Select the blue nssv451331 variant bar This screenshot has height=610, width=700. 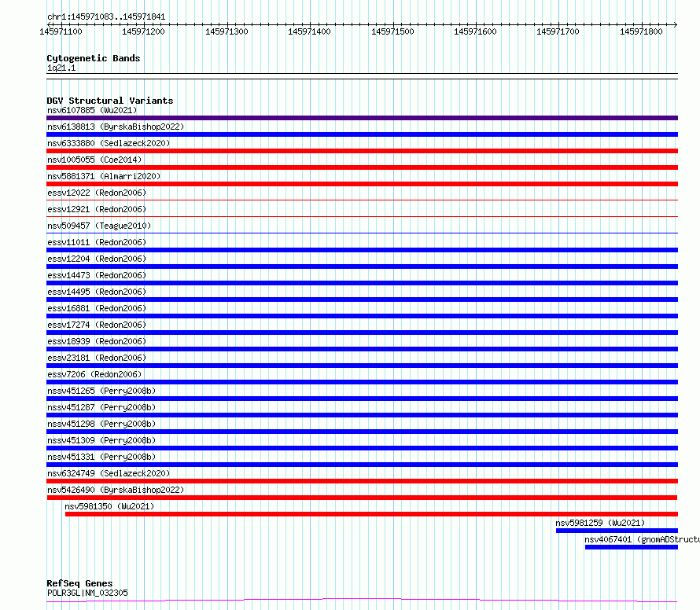tap(362, 465)
